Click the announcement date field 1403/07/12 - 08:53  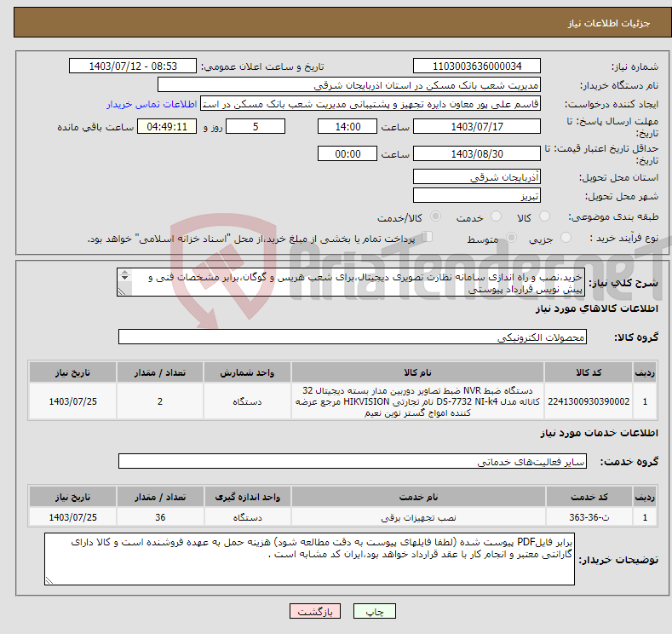[132, 66]
